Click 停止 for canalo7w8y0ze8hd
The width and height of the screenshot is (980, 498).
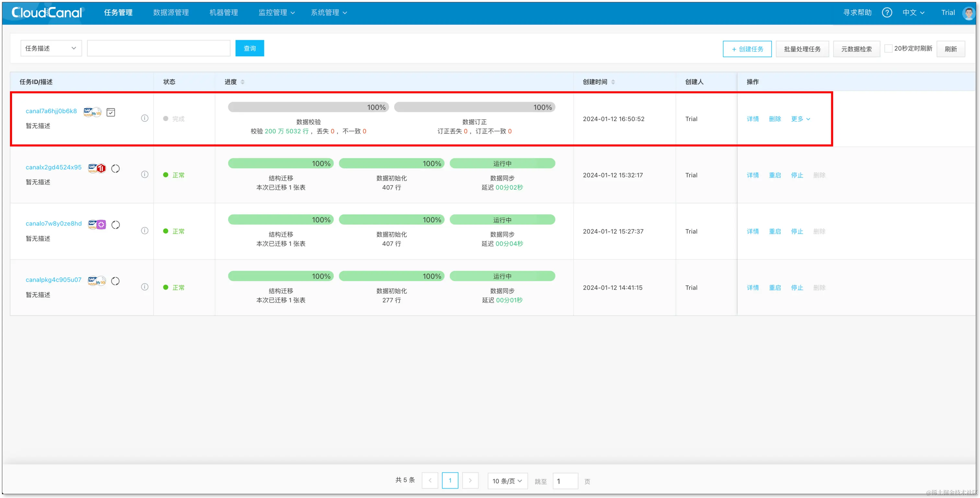click(x=797, y=231)
